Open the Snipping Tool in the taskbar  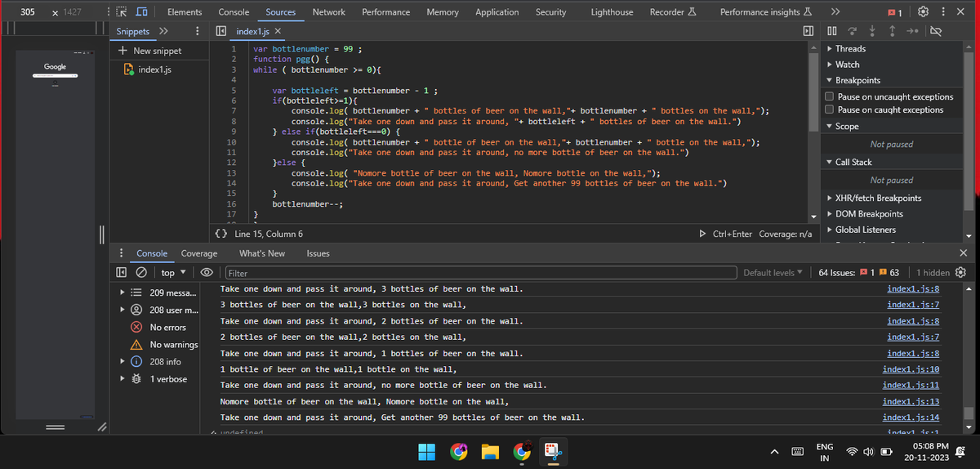(552, 451)
